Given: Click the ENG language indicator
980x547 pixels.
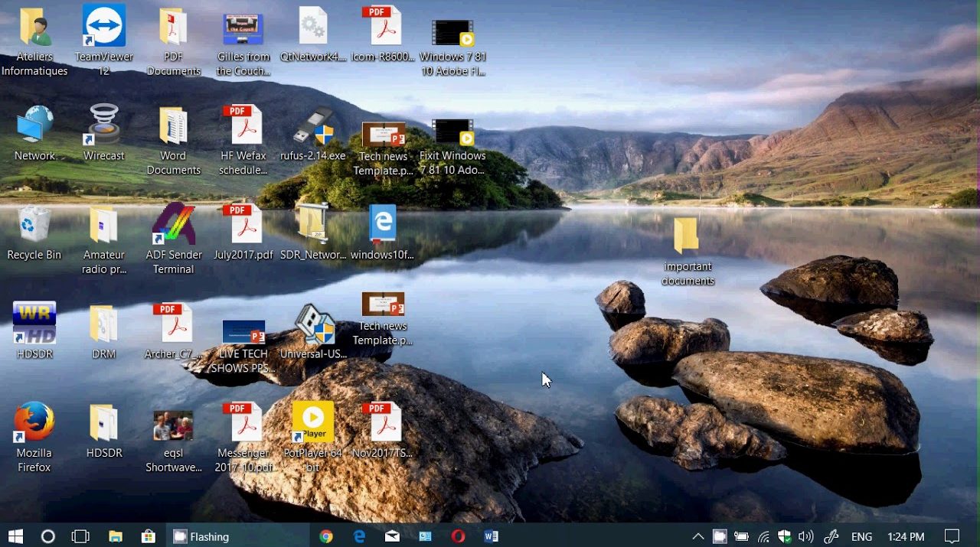Looking at the screenshot, I should (861, 536).
